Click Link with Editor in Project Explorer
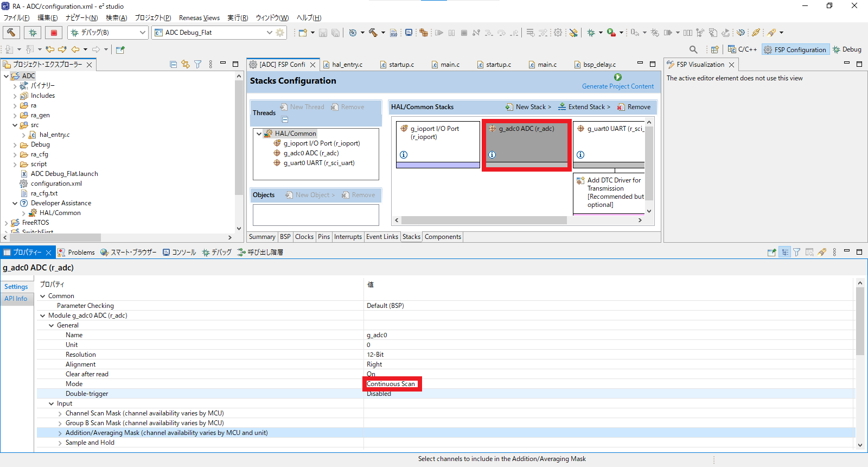 186,64
